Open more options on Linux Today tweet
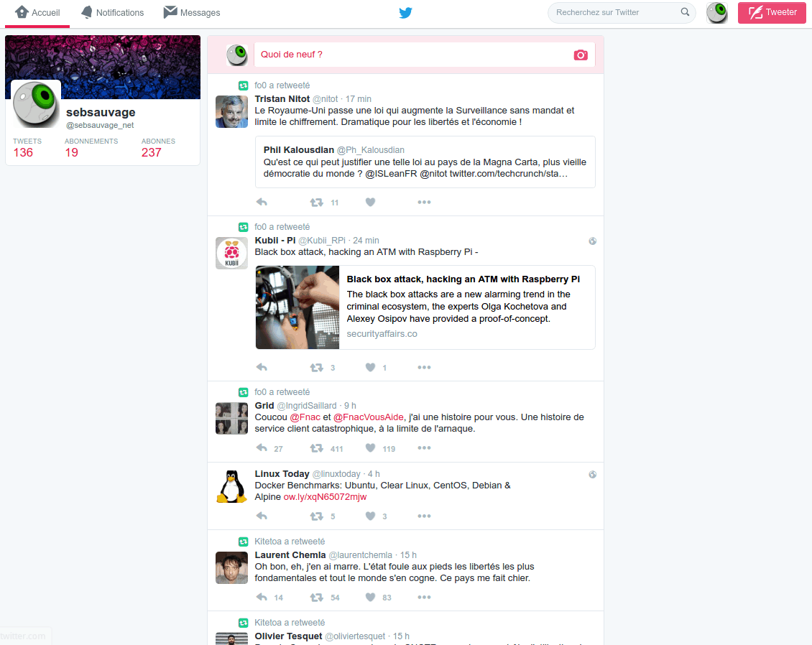812x645 pixels. pos(424,516)
